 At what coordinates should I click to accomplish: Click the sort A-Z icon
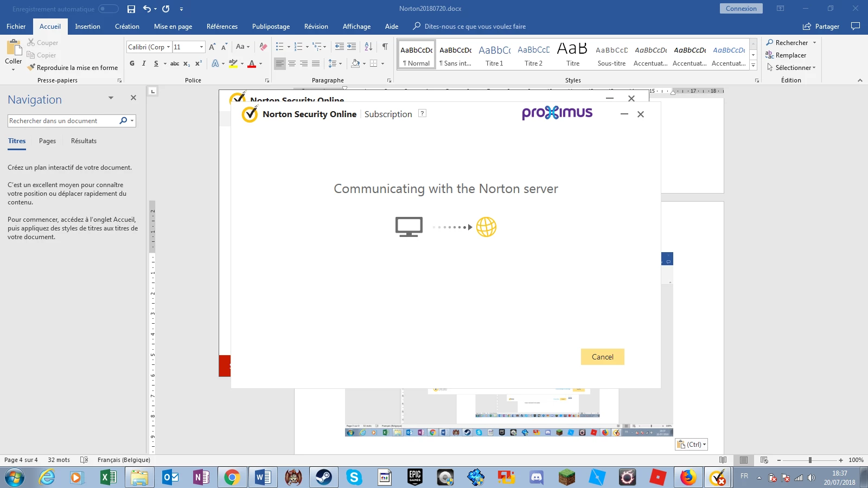368,47
